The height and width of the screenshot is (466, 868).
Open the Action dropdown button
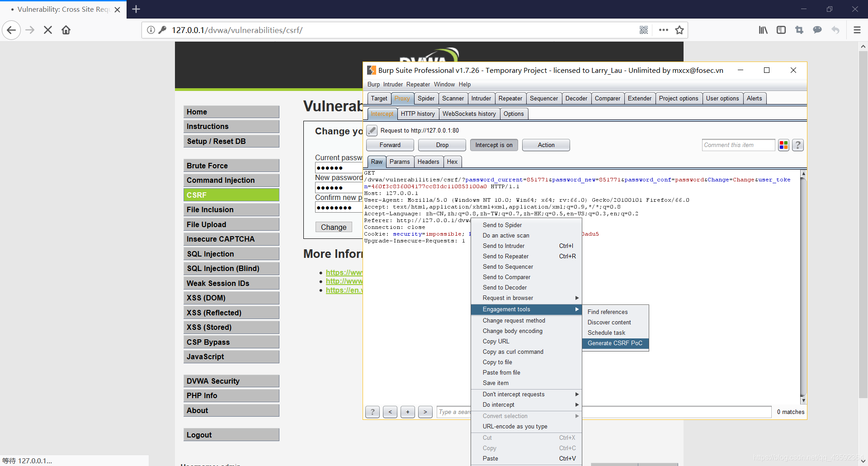coord(546,145)
